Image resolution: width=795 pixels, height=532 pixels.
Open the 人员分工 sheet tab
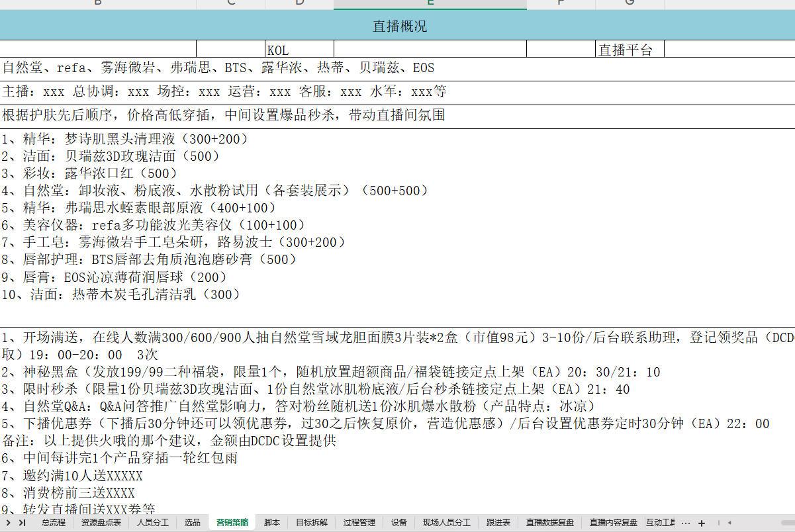point(153,523)
